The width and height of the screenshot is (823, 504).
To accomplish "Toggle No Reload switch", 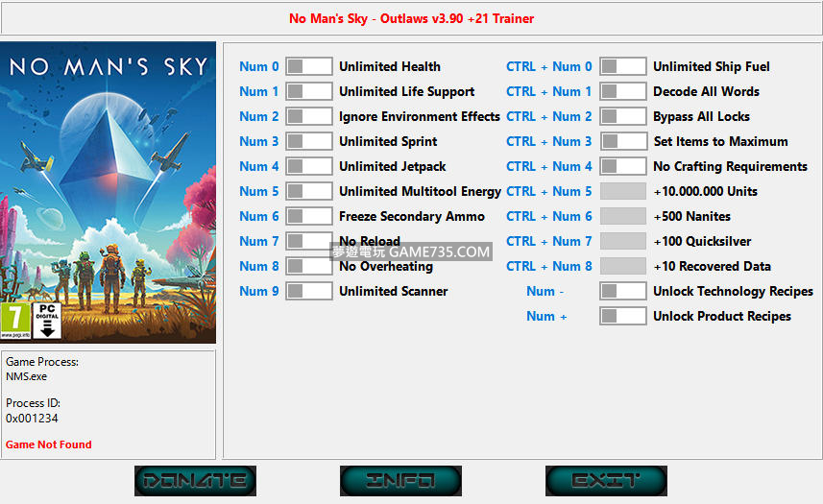I will (x=308, y=241).
